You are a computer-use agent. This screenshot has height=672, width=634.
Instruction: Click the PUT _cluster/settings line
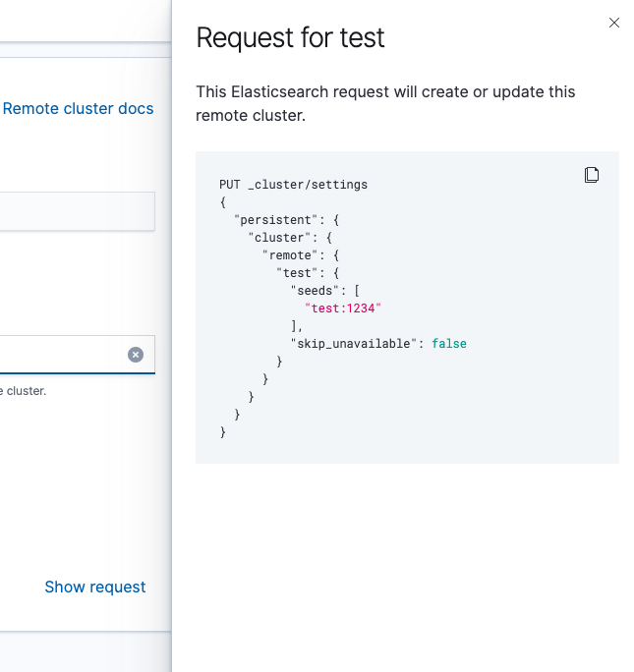pos(293,184)
